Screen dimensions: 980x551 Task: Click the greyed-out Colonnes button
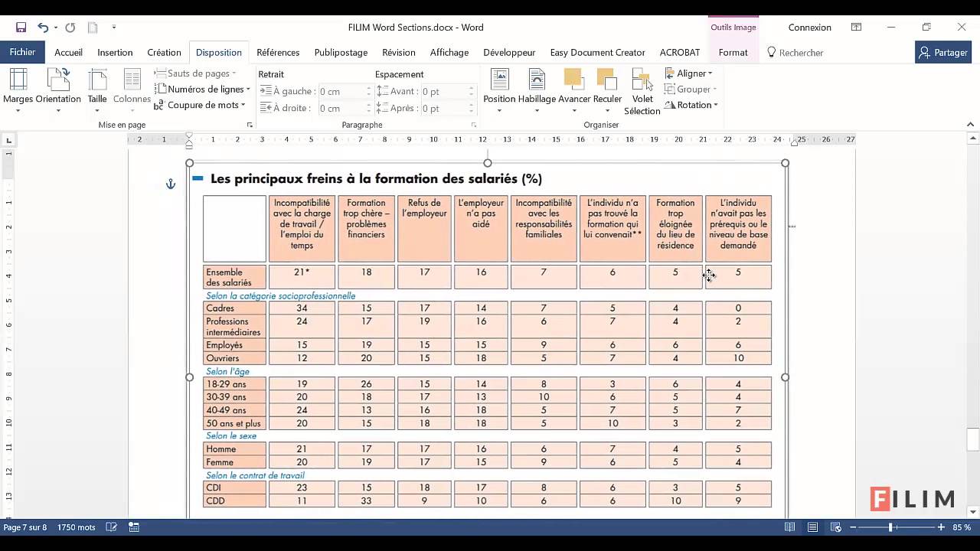tap(132, 91)
